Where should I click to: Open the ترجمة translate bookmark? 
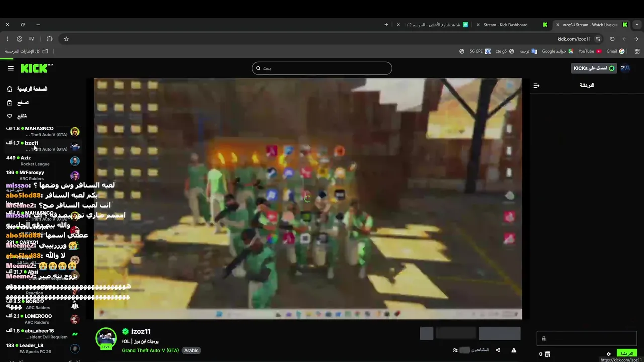pyautogui.click(x=528, y=51)
